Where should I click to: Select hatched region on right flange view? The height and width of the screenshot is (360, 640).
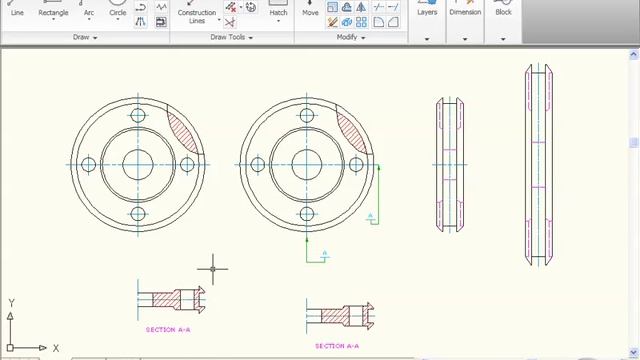tap(352, 133)
